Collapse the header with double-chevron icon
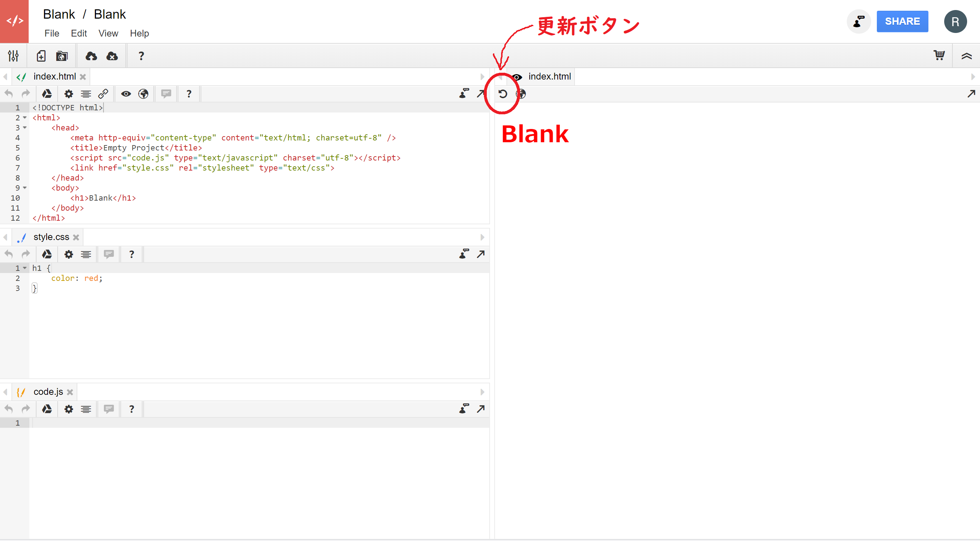 pos(967,56)
